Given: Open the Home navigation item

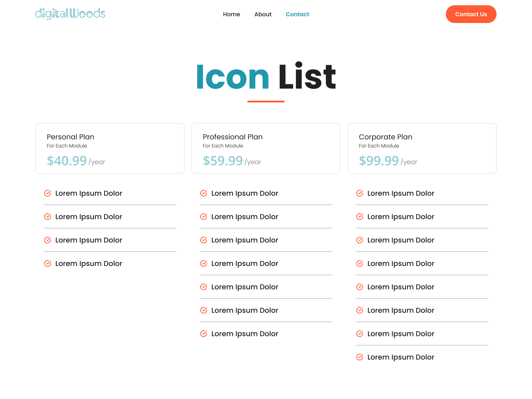Looking at the screenshot, I should (x=231, y=14).
